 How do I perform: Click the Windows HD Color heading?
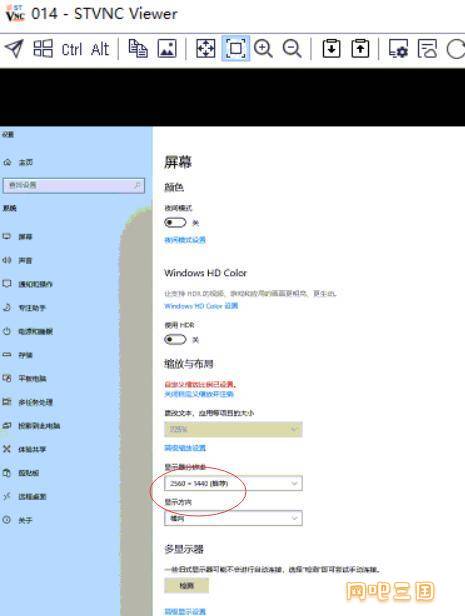[x=205, y=273]
